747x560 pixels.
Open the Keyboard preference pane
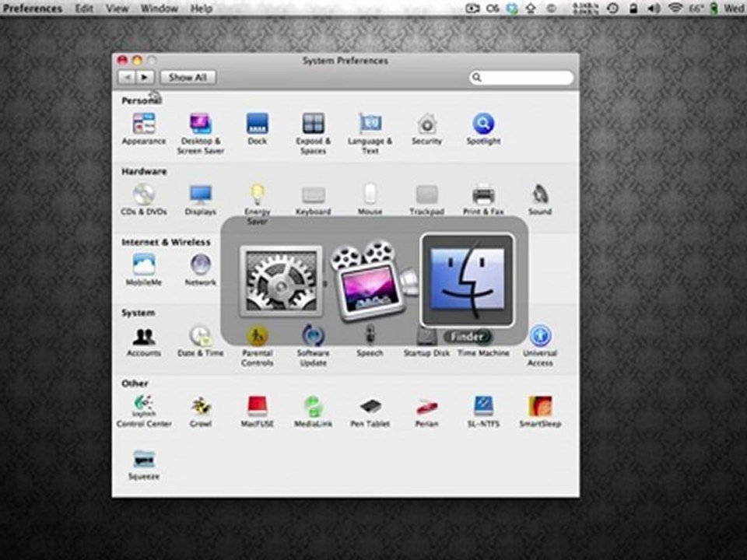point(313,200)
